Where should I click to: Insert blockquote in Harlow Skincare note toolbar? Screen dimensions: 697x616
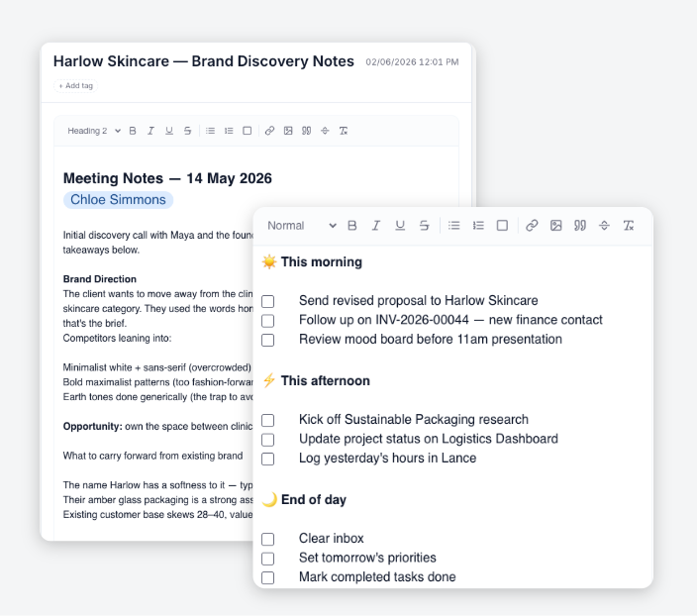coord(306,131)
